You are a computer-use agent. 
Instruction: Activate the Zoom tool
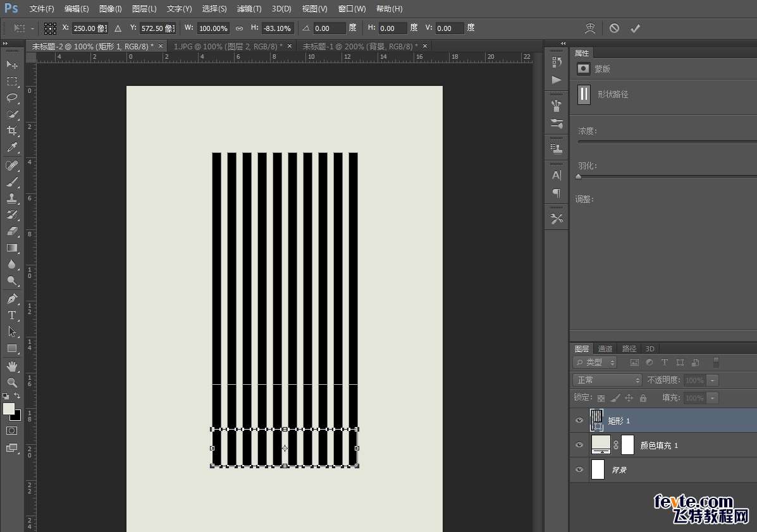point(12,382)
